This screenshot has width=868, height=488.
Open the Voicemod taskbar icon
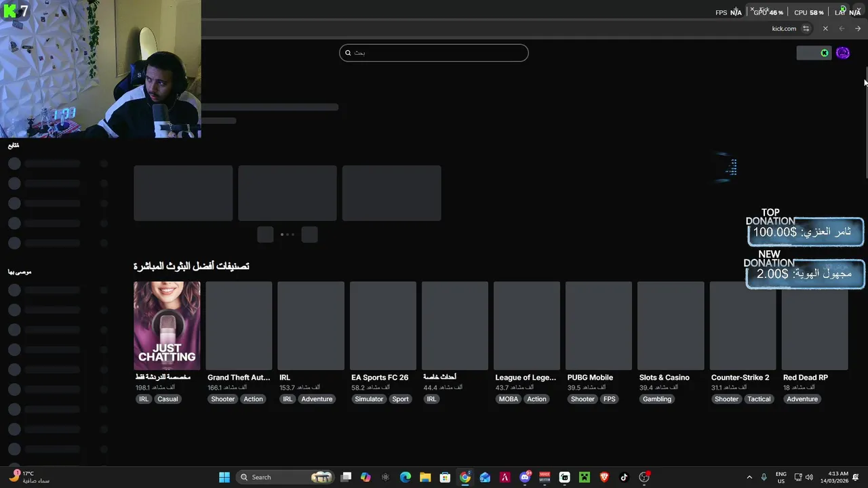[x=545, y=477]
